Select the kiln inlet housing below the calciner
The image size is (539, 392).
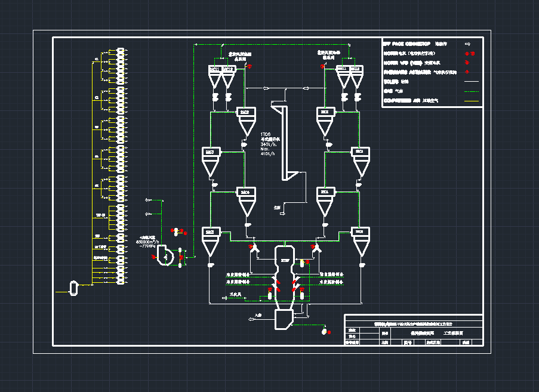[x=284, y=319]
